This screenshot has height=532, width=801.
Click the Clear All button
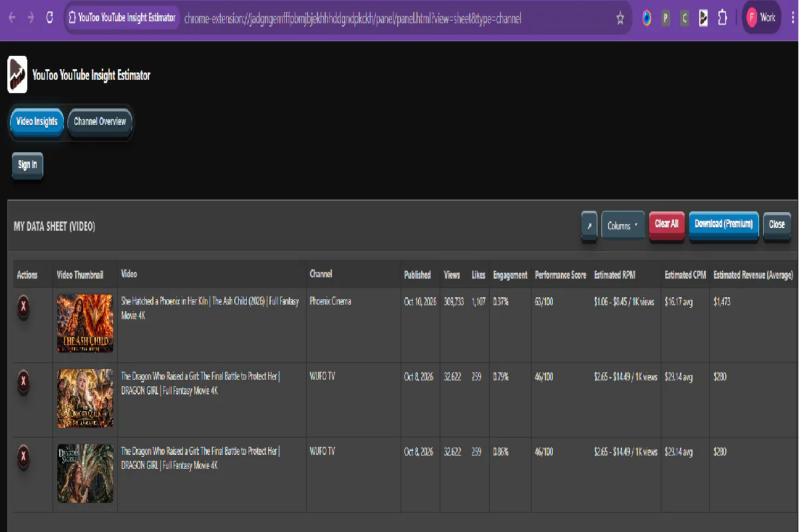pyautogui.click(x=667, y=224)
